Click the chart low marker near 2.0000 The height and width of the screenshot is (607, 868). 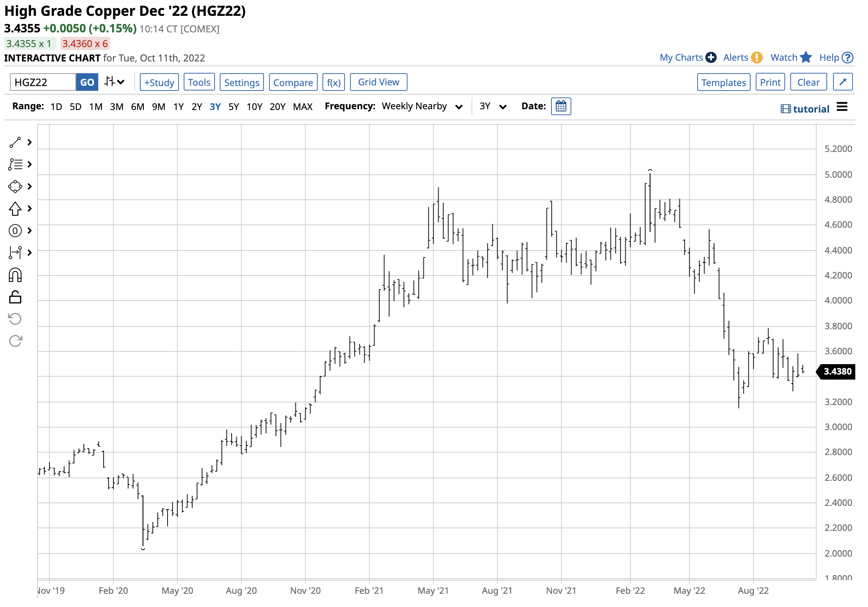143,549
